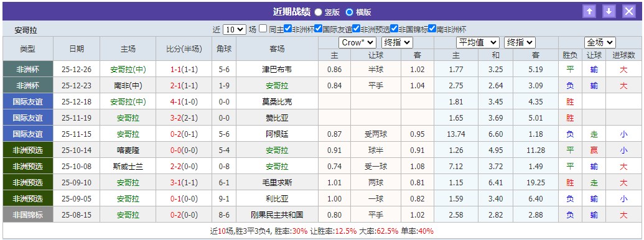
Task: Click odds value 13.74 on 阿根廷 row
Action: click(456, 134)
